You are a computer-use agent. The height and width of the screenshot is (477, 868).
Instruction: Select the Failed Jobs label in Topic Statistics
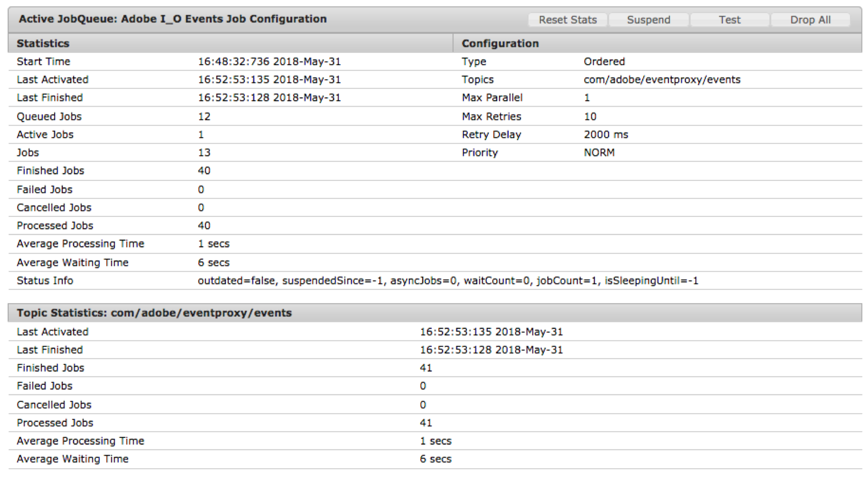point(45,386)
